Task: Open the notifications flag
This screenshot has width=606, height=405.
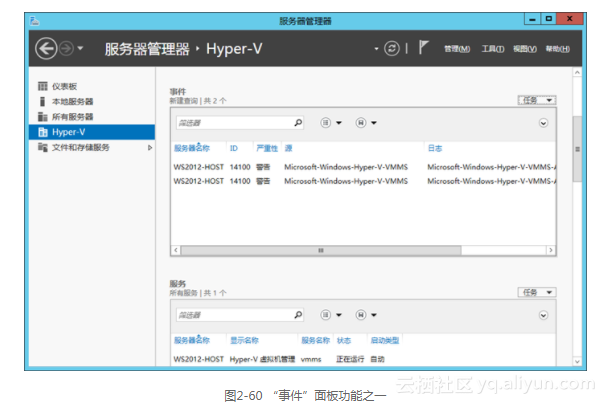Action: 424,48
